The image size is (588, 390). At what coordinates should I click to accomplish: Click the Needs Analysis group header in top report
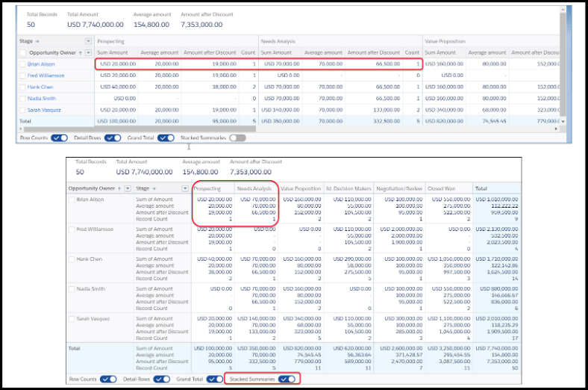point(278,41)
